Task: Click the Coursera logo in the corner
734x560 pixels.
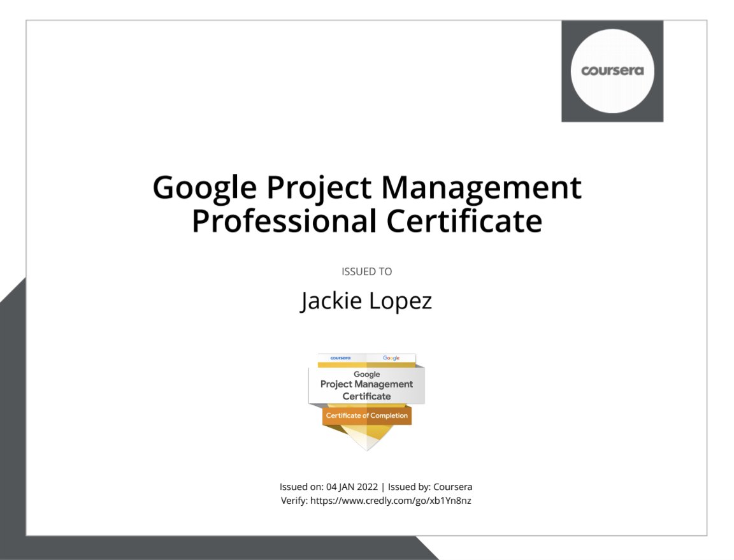Action: [612, 71]
